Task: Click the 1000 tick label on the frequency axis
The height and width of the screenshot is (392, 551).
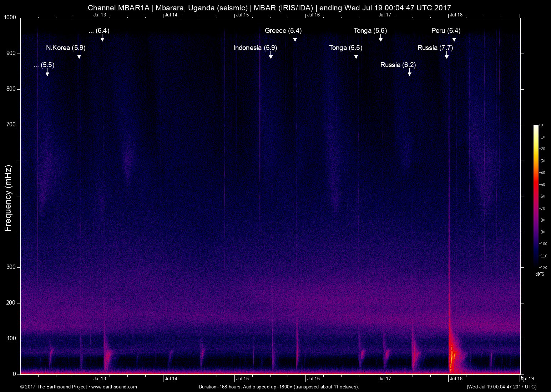Action: (x=10, y=17)
